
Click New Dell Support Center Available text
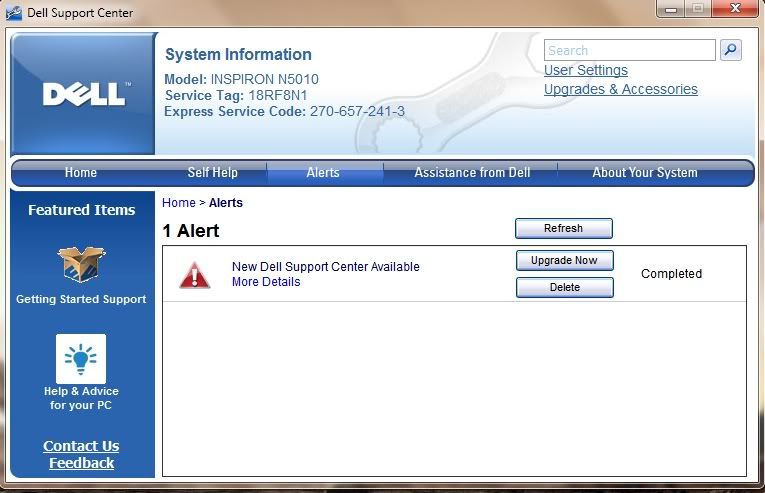coord(325,267)
